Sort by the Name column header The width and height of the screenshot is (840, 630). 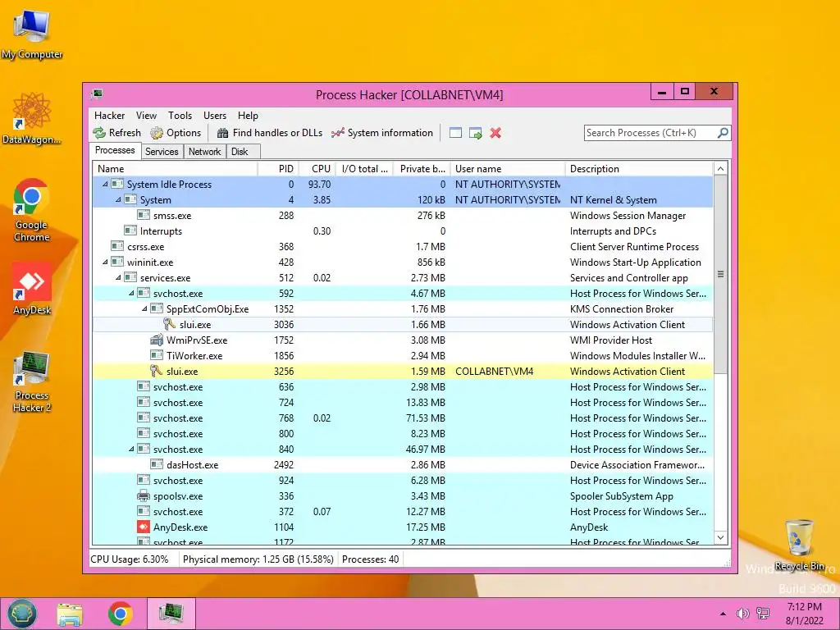click(176, 169)
